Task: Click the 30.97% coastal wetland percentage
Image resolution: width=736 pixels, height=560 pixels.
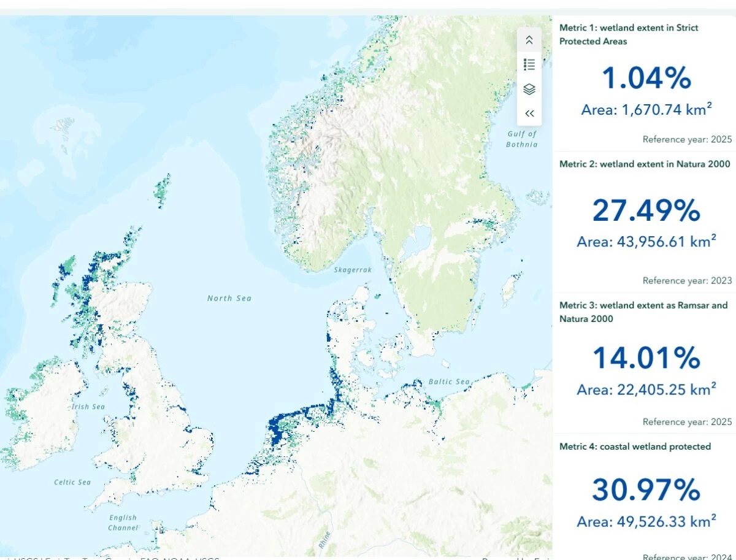Action: (x=646, y=490)
